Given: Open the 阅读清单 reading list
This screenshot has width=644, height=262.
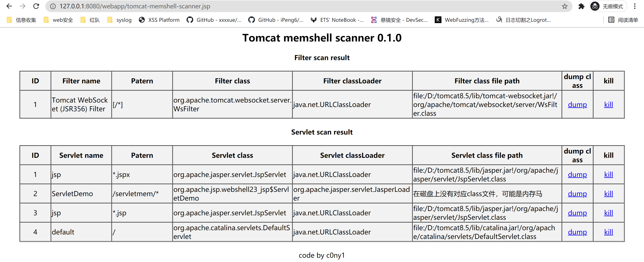Looking at the screenshot, I should click(x=623, y=20).
